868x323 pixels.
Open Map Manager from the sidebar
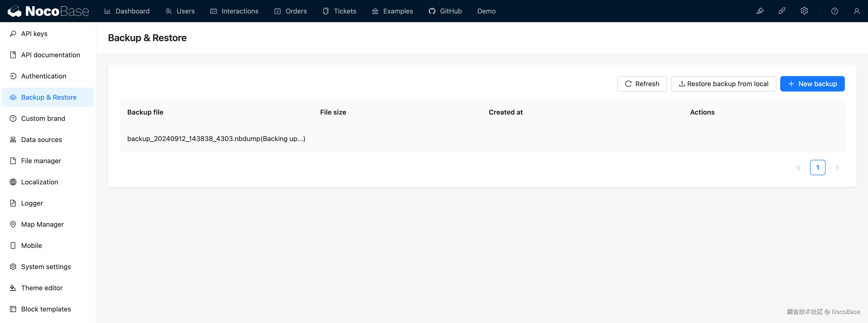[x=42, y=224]
